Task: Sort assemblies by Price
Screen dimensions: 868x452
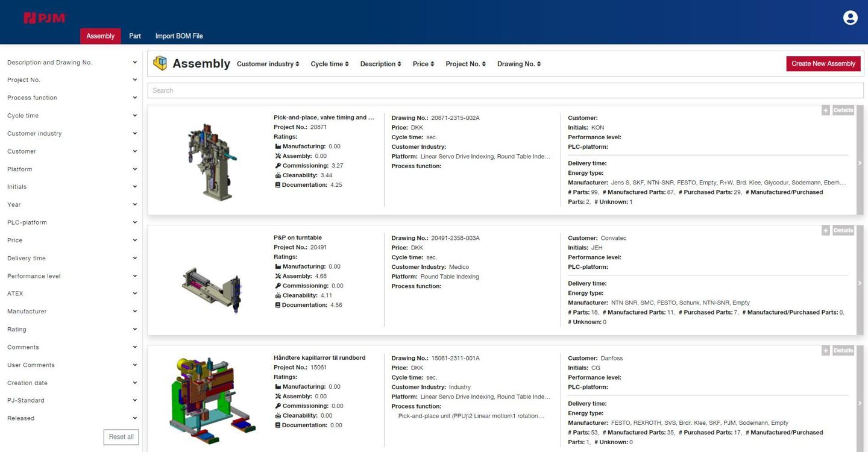Action: click(x=423, y=64)
